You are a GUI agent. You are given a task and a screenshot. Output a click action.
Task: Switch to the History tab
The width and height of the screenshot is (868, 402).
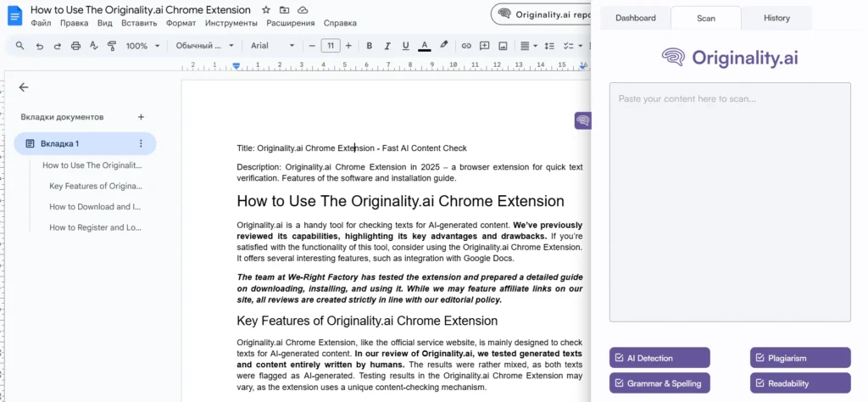pyautogui.click(x=776, y=18)
